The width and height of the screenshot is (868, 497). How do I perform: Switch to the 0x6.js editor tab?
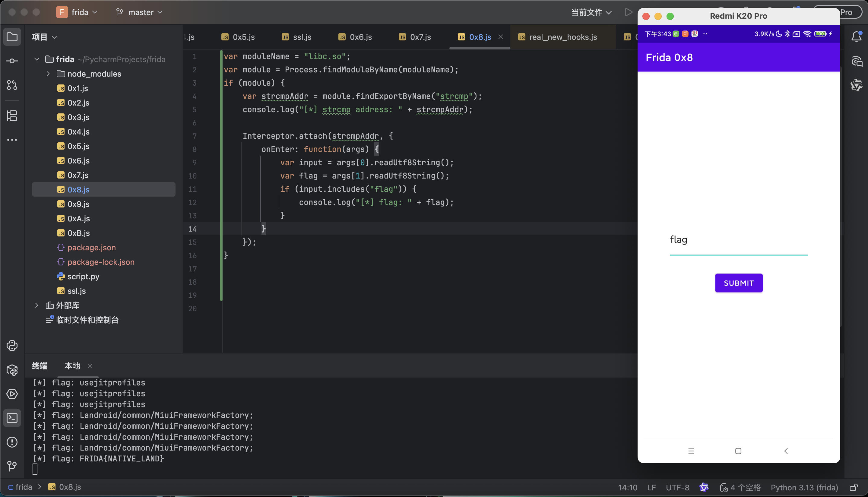click(355, 37)
